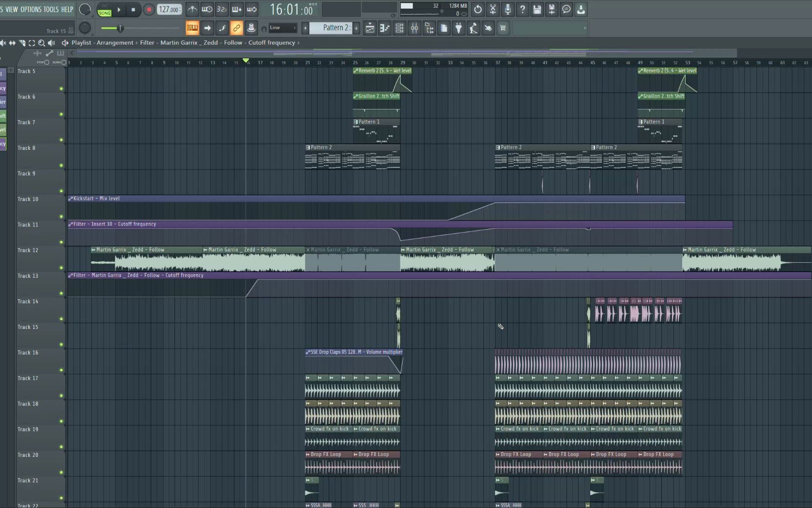Enable wait for input to start playing

[207, 9]
